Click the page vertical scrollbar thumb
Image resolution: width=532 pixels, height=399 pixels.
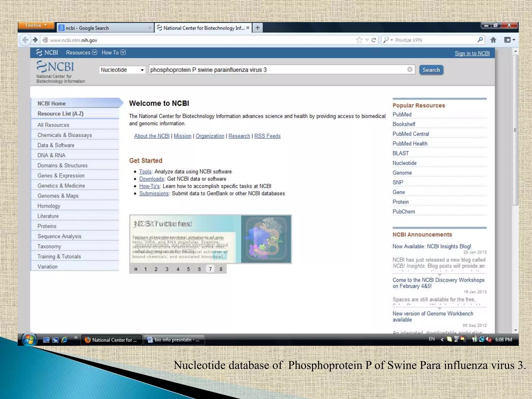(515, 130)
